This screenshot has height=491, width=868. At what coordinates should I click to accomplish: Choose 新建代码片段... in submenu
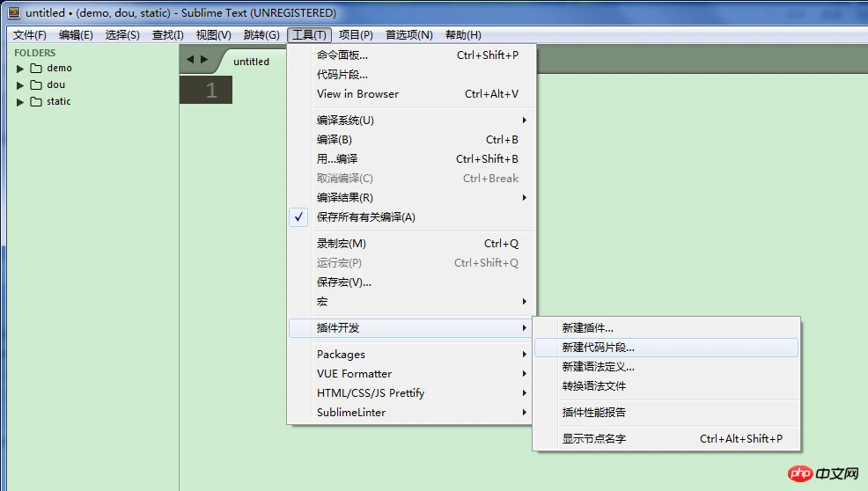tap(666, 347)
